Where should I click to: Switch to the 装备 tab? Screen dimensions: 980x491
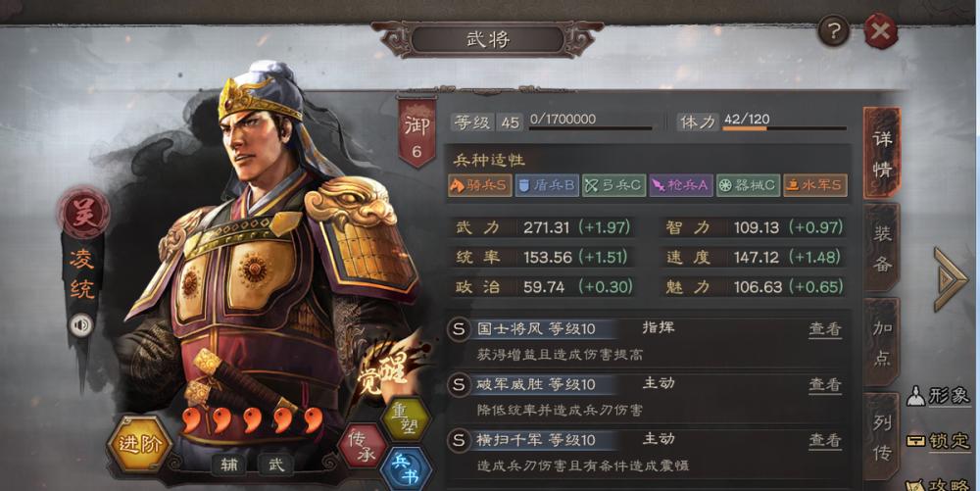tap(882, 249)
